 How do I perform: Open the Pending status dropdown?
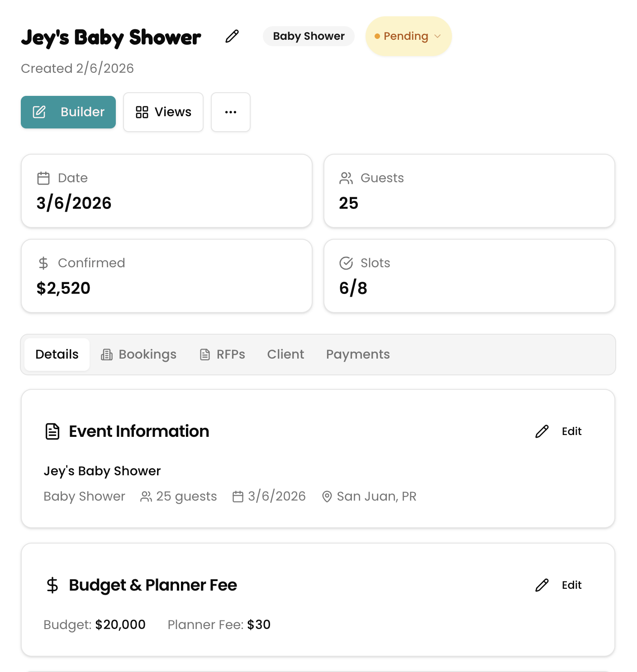point(408,36)
